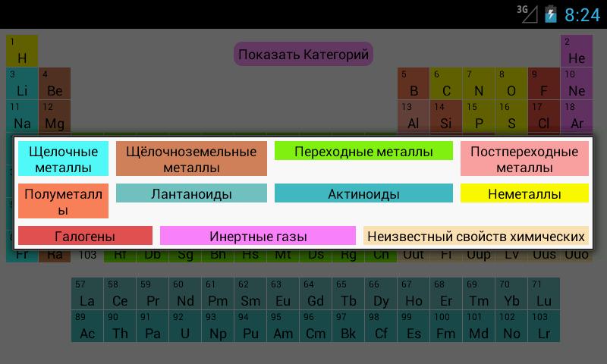The width and height of the screenshot is (607, 364).
Task: Choose the pink 'Инертные газы' category
Action: pyautogui.click(x=258, y=236)
